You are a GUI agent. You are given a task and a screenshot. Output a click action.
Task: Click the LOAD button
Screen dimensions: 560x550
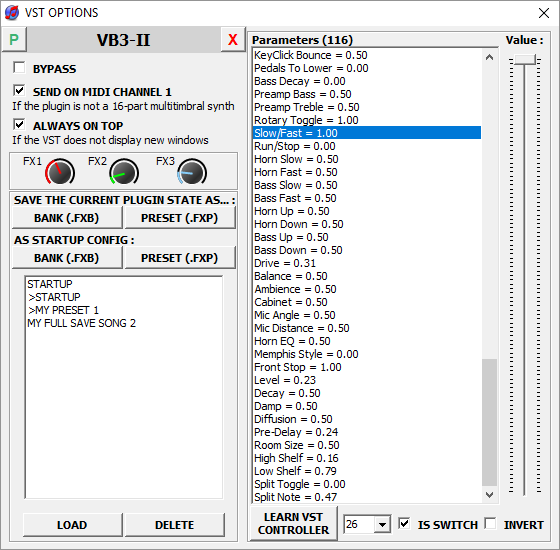click(72, 525)
